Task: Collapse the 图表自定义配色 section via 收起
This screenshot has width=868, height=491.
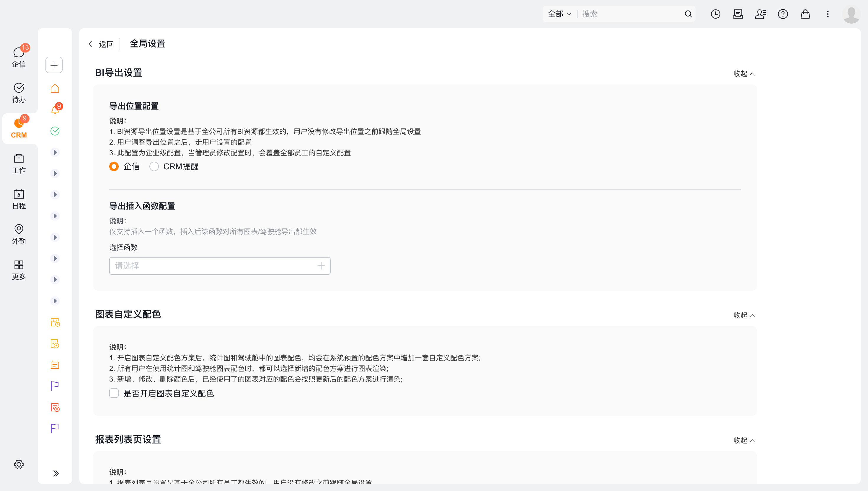Action: pyautogui.click(x=744, y=315)
